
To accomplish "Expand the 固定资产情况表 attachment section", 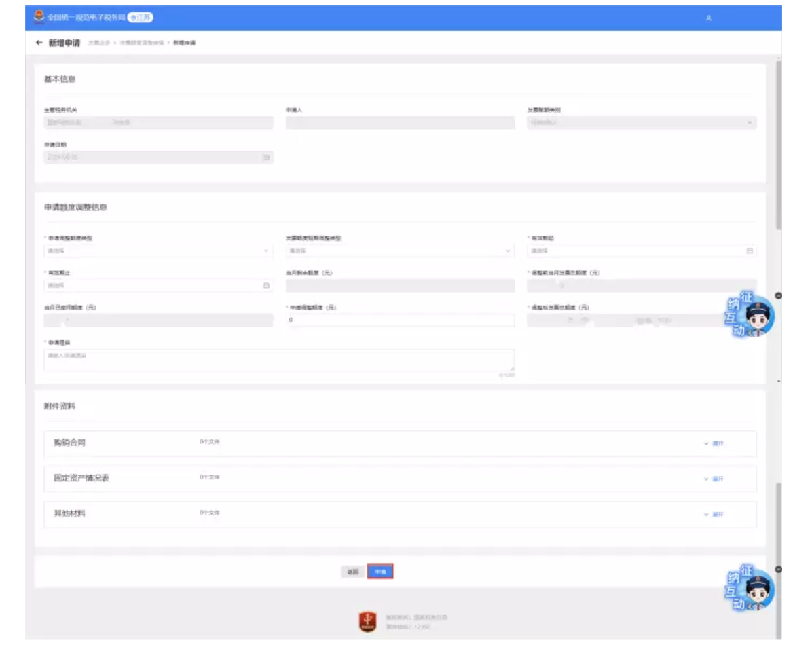I will pos(714,479).
